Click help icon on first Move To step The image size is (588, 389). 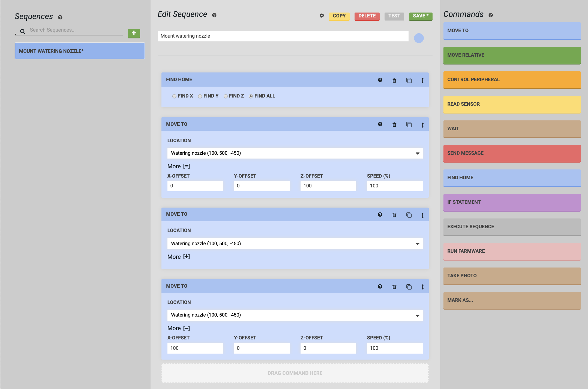[x=380, y=124]
